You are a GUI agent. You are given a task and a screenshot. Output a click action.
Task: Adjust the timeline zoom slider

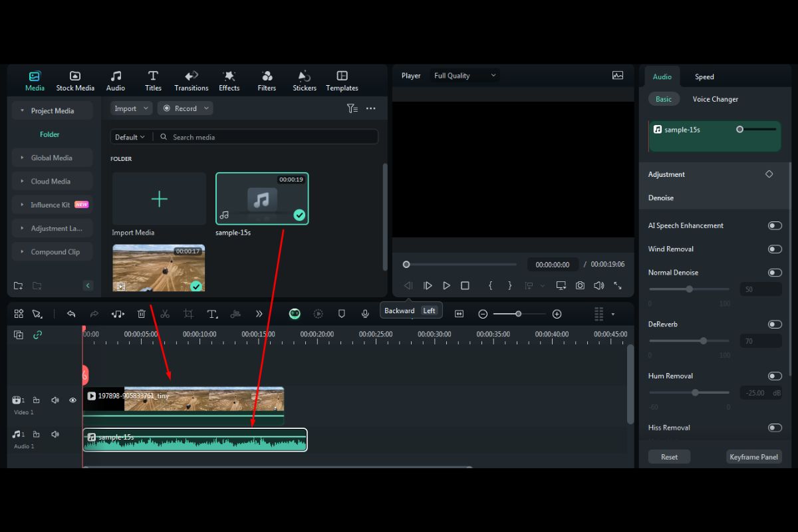click(519, 314)
